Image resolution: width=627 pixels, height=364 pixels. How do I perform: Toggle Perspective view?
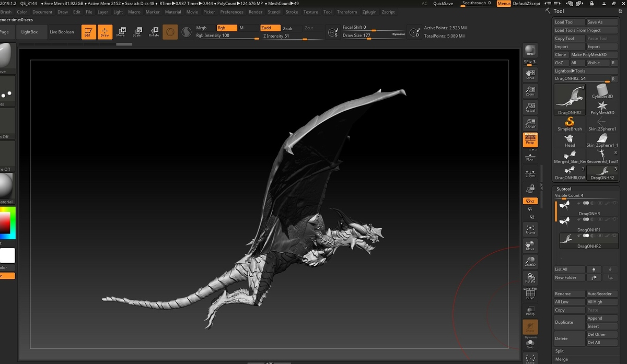(x=530, y=140)
